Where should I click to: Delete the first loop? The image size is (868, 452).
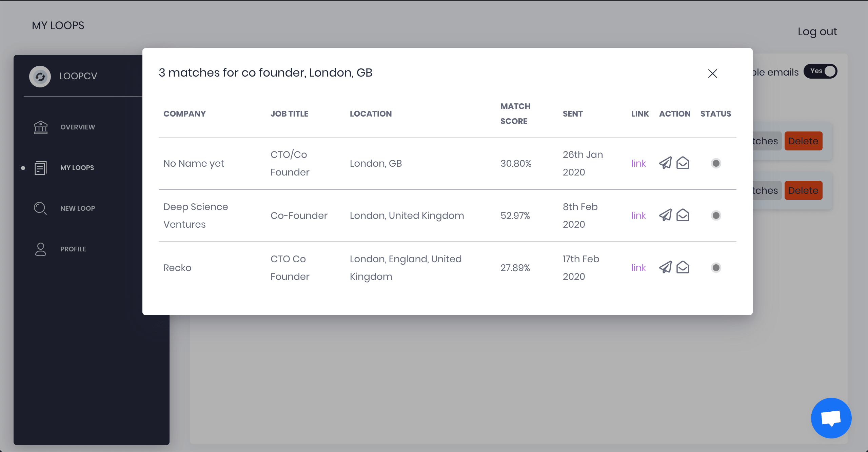point(803,141)
